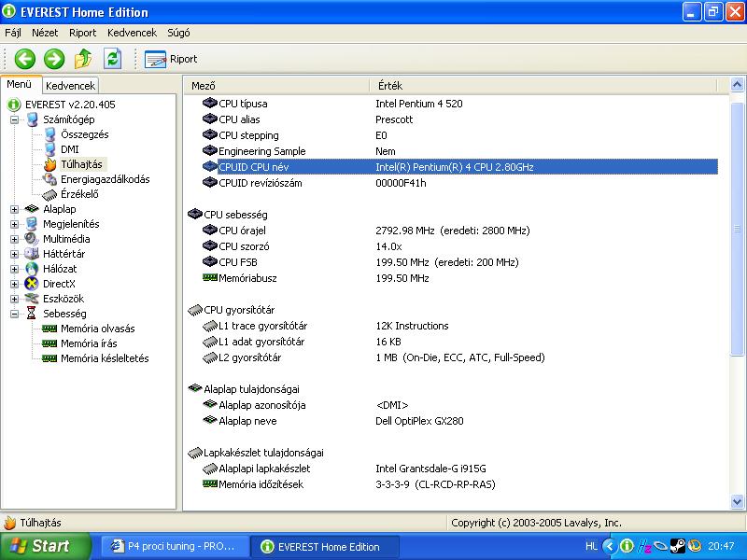Click the memory icon beside Memóriabusz

point(209,277)
